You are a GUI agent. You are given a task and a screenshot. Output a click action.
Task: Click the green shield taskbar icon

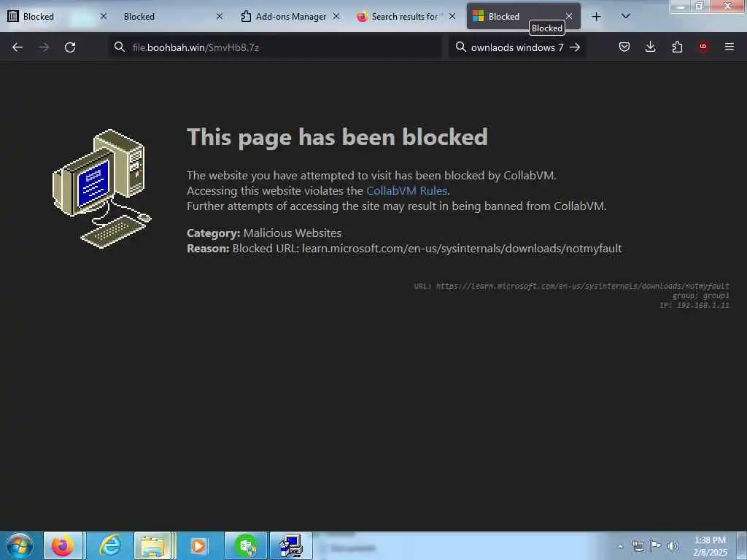[246, 545]
